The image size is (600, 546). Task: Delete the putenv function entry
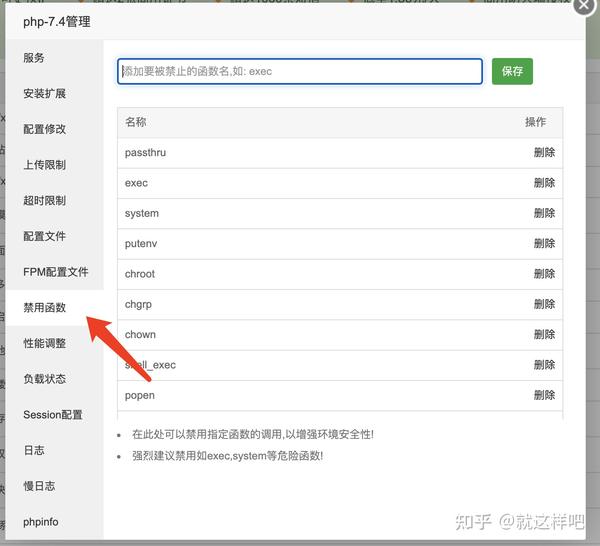pyautogui.click(x=544, y=243)
